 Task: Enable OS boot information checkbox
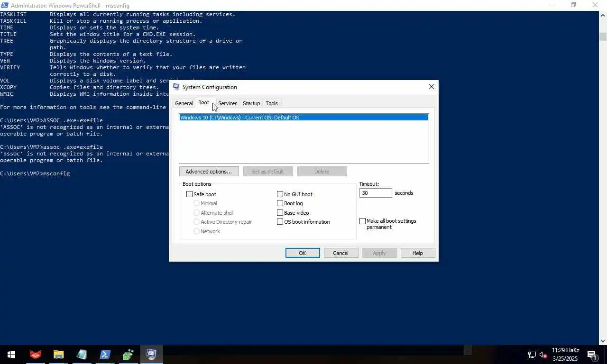click(x=280, y=222)
